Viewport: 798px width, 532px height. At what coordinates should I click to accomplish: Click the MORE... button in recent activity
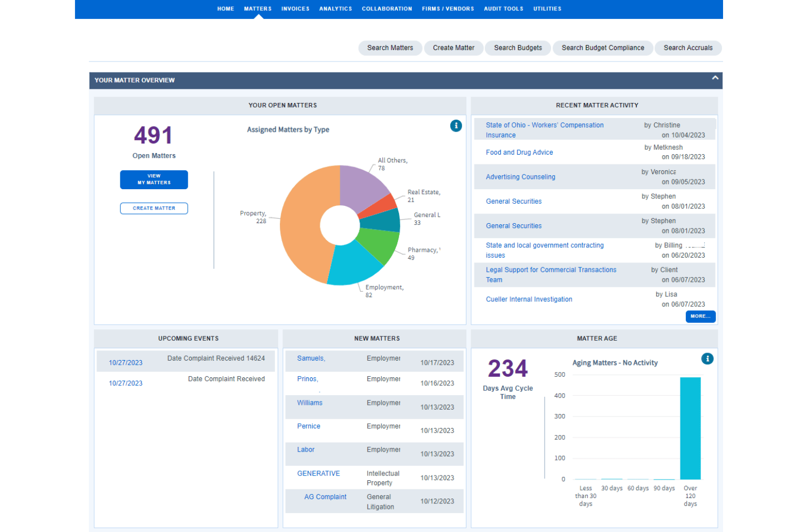(700, 316)
